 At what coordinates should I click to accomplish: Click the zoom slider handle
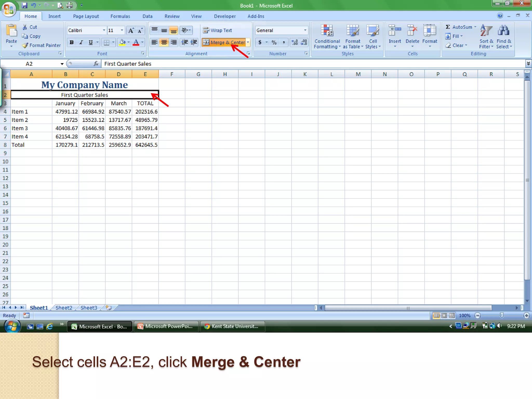click(x=502, y=315)
